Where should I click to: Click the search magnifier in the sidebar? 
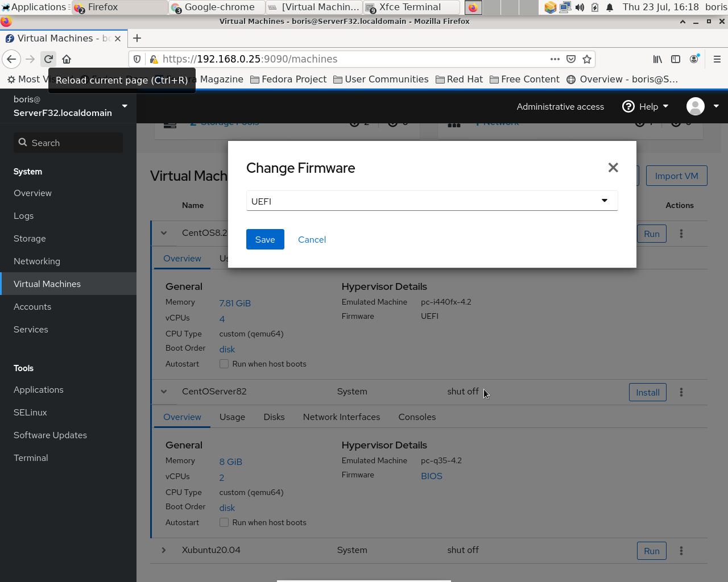(23, 143)
